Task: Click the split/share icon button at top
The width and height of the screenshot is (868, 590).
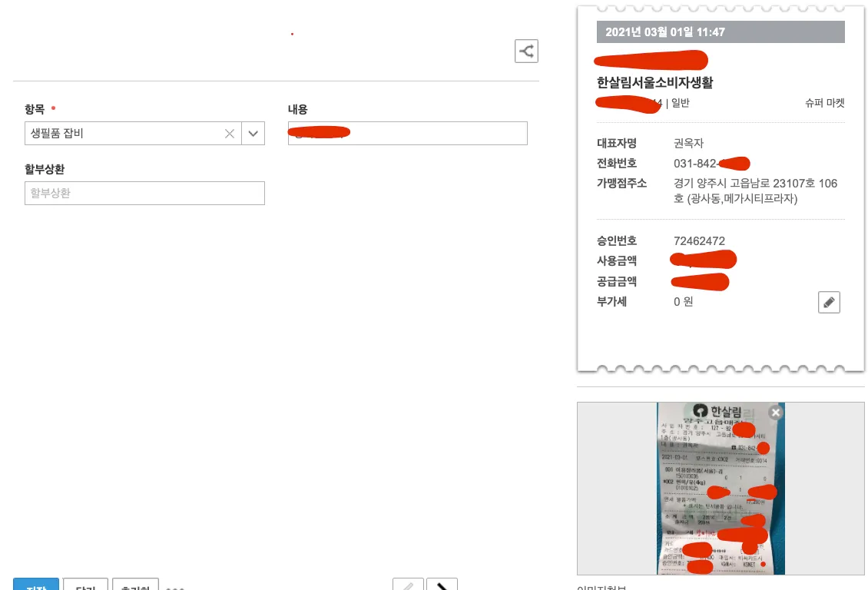Action: pyautogui.click(x=526, y=51)
